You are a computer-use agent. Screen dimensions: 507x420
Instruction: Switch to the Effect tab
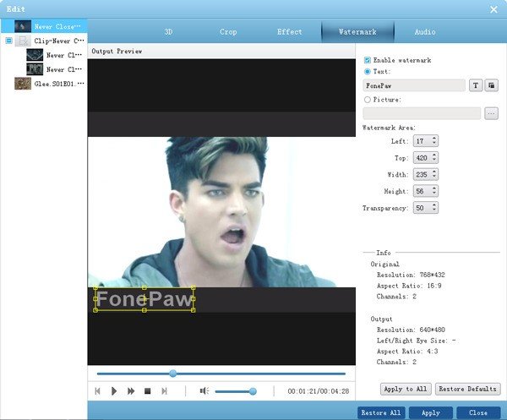[289, 31]
